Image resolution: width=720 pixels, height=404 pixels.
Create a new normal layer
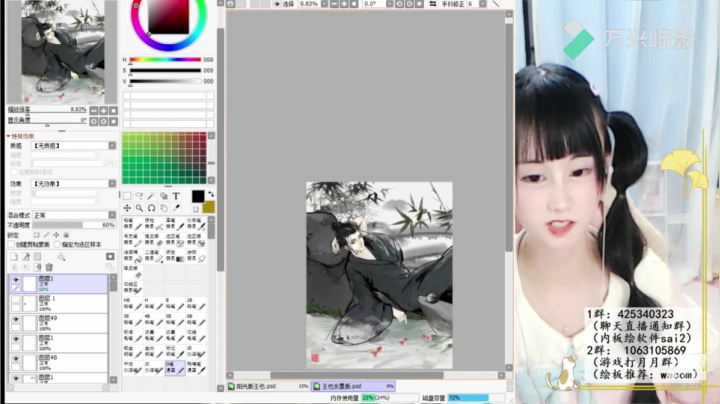pyautogui.click(x=14, y=257)
